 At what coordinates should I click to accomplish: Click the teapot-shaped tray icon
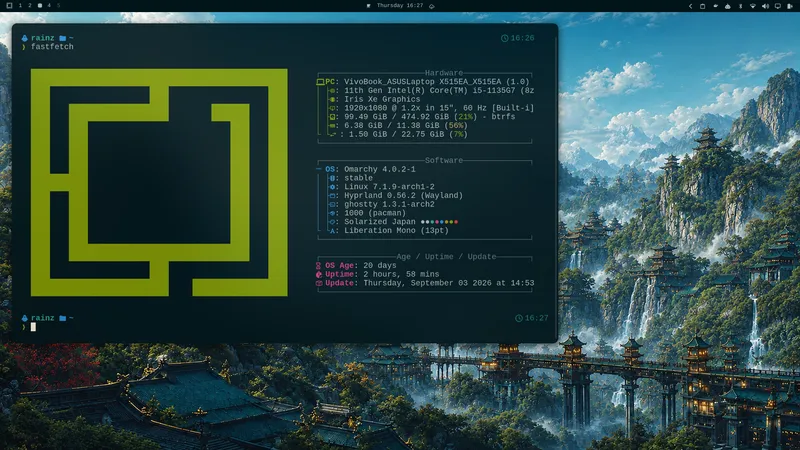(x=715, y=6)
